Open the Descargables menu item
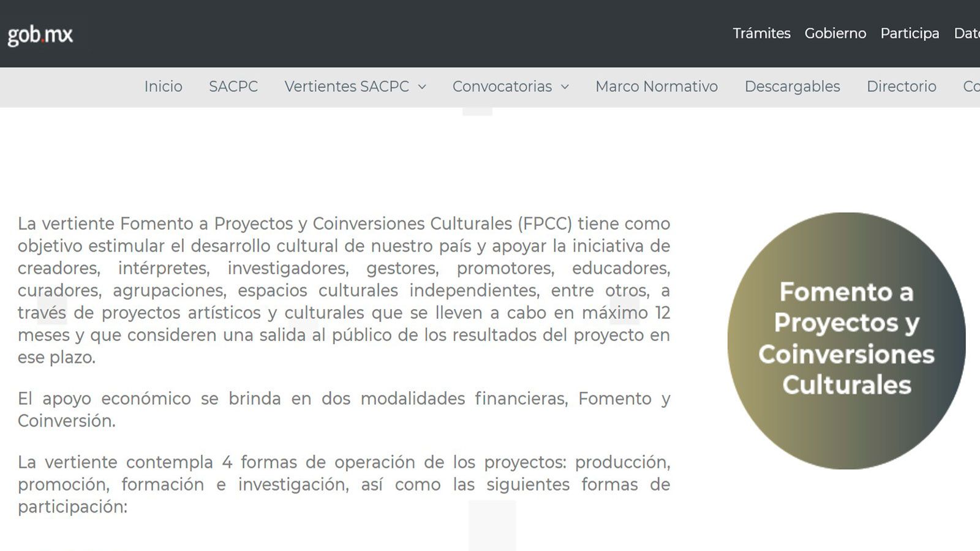The image size is (980, 551). 792,86
